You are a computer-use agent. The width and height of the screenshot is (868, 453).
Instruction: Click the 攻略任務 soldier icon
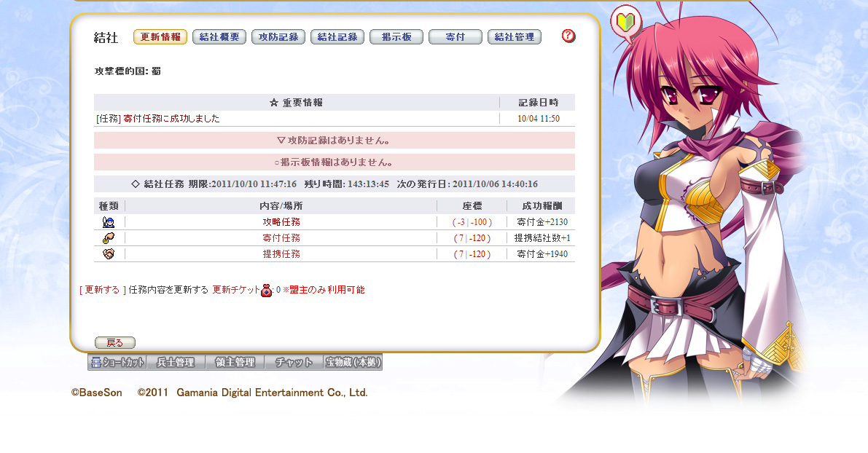coord(109,222)
